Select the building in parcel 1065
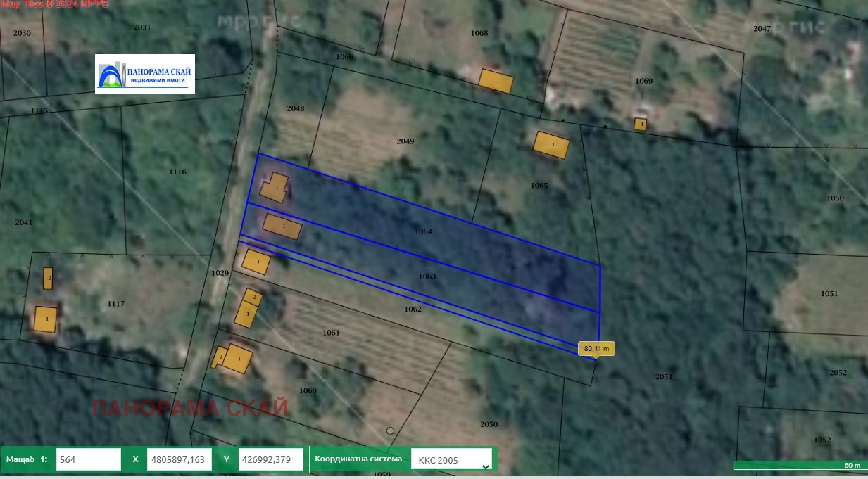This screenshot has width=868, height=479. [x=551, y=145]
